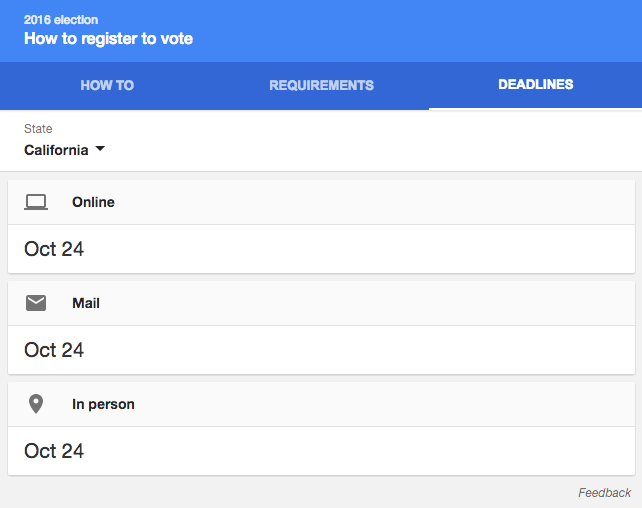642x508 pixels.
Task: Click the Oct 24 date under Mail
Action: 54,350
